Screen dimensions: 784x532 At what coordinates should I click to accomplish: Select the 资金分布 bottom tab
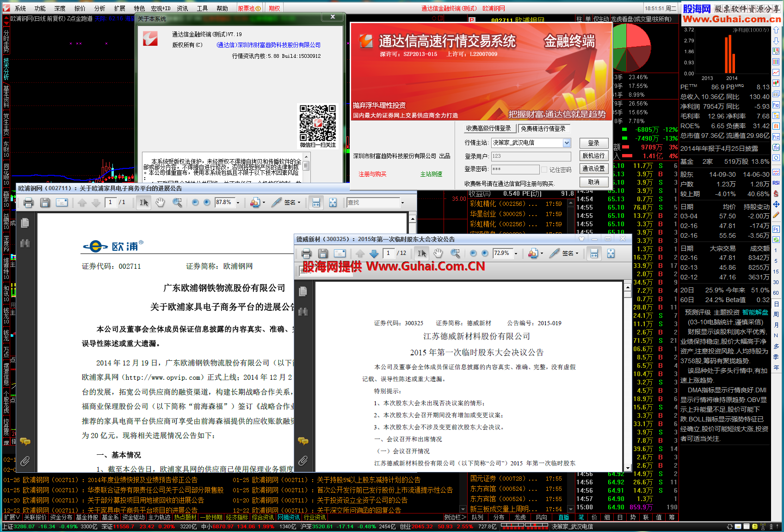[x=61, y=517]
